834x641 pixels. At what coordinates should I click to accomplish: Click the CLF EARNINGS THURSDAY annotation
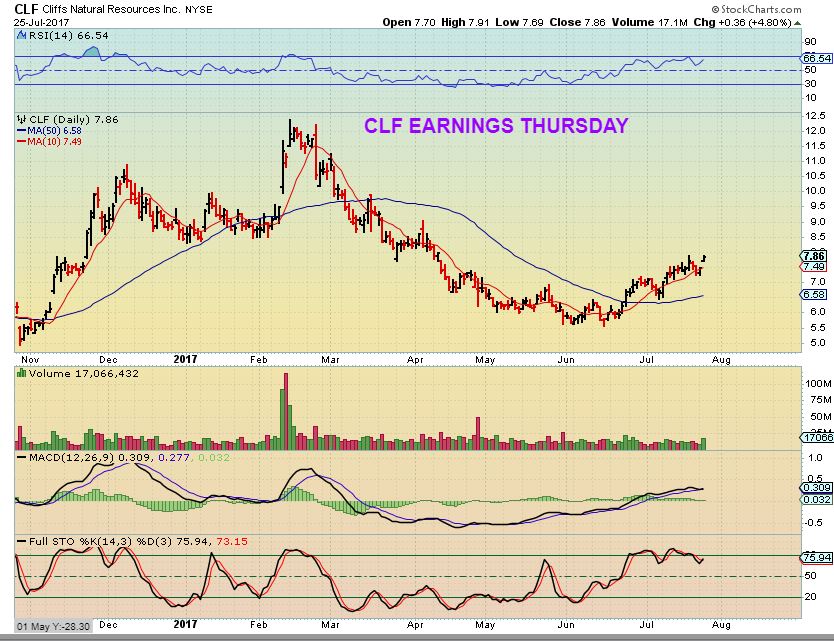point(496,126)
